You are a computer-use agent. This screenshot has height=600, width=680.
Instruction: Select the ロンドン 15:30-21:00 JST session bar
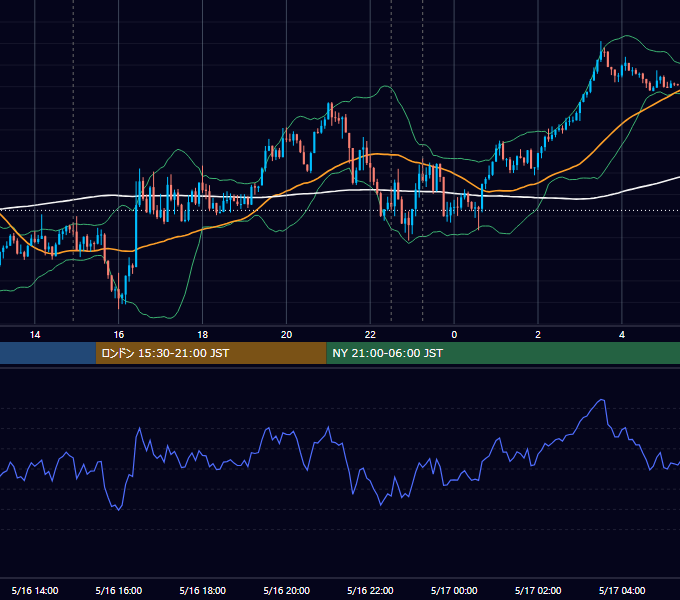pyautogui.click(x=211, y=353)
